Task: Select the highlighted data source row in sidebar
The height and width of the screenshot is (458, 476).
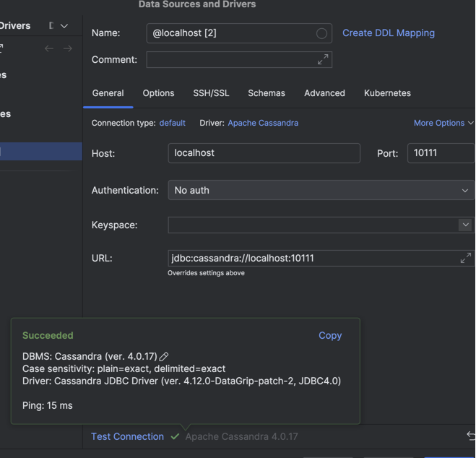Action: [x=41, y=151]
